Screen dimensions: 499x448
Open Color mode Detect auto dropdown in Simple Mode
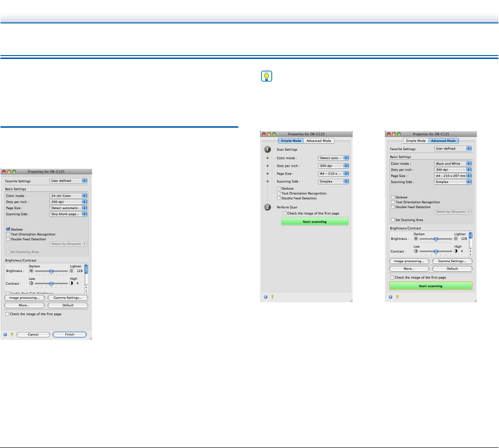(333, 158)
